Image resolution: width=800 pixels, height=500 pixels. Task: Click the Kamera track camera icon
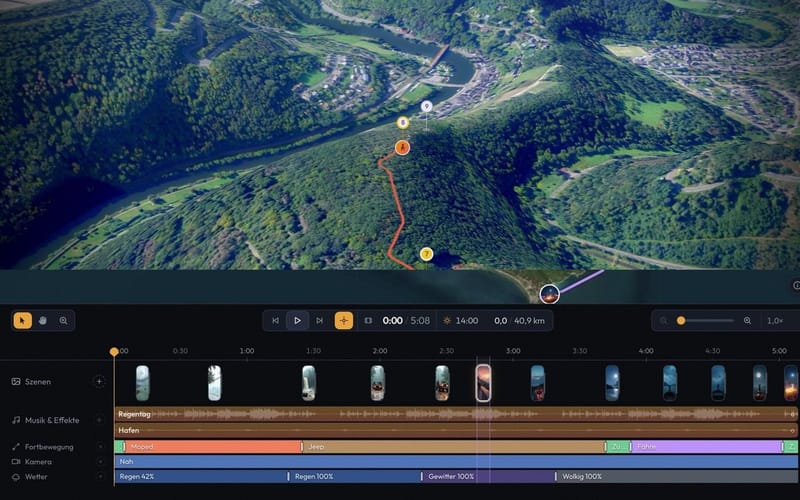tap(16, 462)
